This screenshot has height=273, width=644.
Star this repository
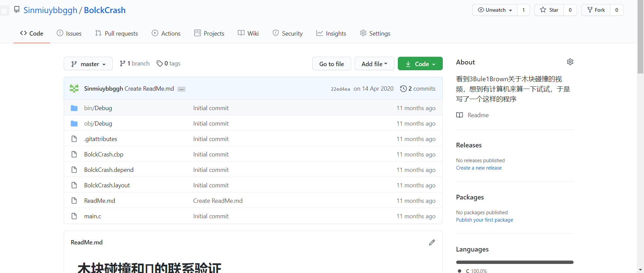tap(549, 10)
